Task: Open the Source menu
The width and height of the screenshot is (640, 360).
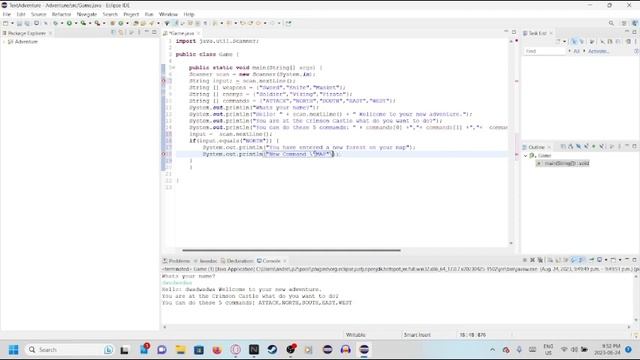Action: point(39,14)
